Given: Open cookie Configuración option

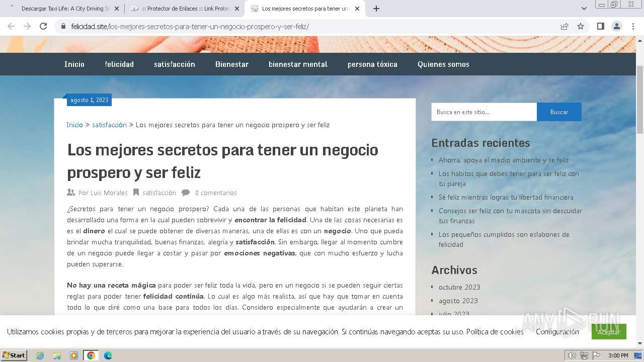Looking at the screenshot, I should point(557,332).
